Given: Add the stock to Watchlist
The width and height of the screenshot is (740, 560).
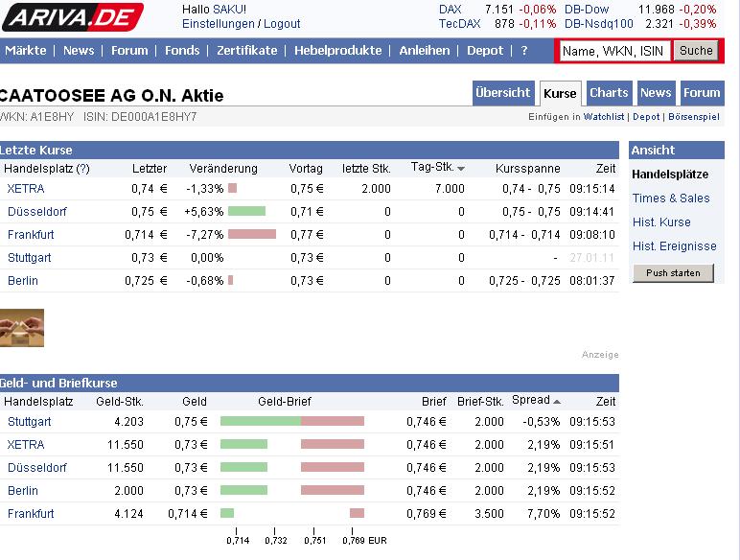Looking at the screenshot, I should coord(604,117).
